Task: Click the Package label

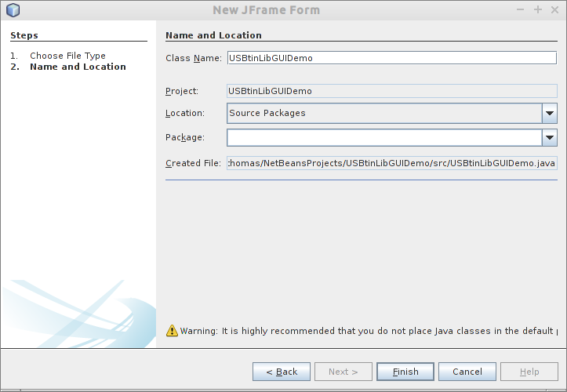Action: point(185,137)
